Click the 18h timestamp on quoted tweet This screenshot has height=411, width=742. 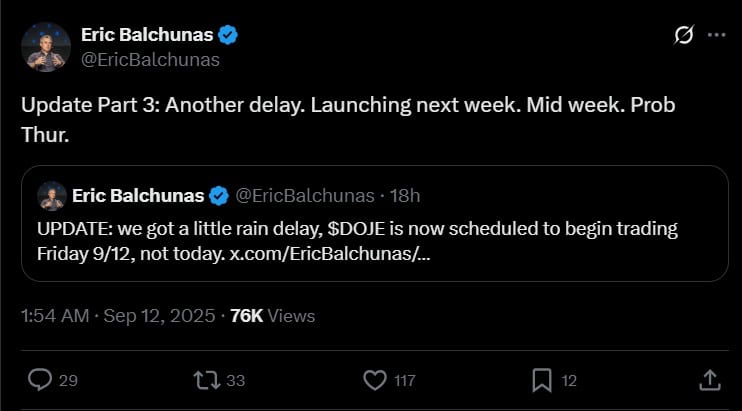[406, 194]
